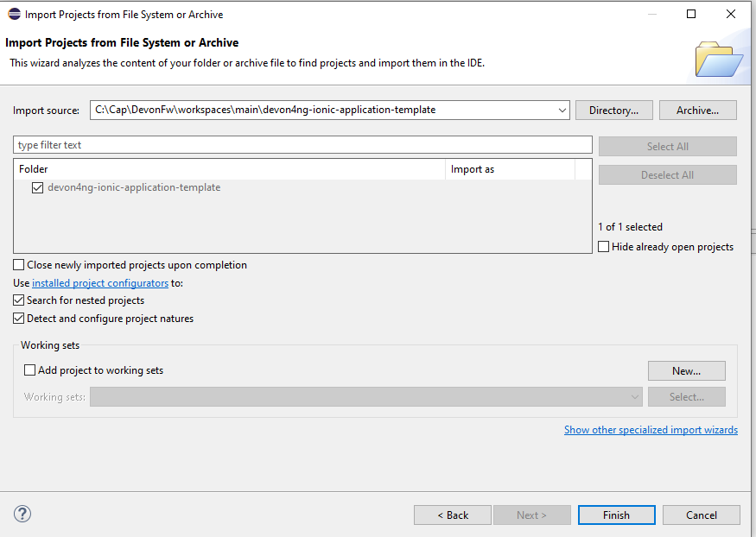Enable Add project to working sets

30,370
